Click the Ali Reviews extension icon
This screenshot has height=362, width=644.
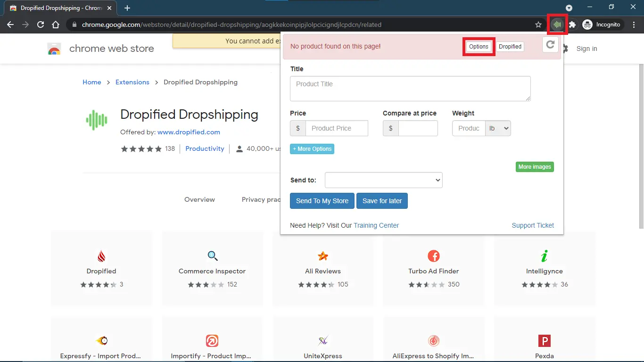tap(323, 256)
